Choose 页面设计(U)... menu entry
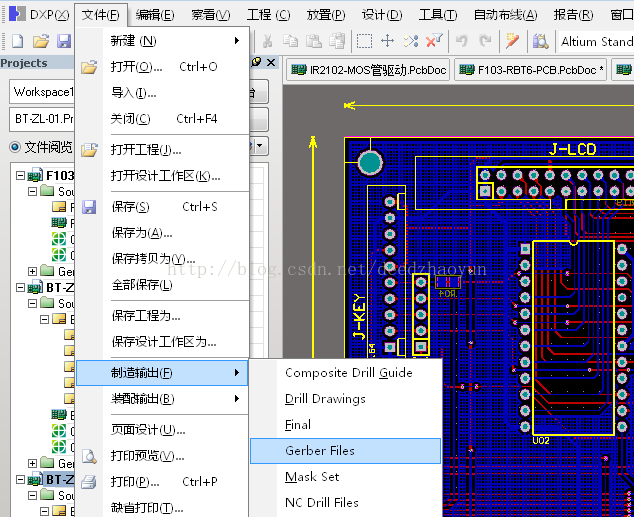634x517 pixels. 162,430
